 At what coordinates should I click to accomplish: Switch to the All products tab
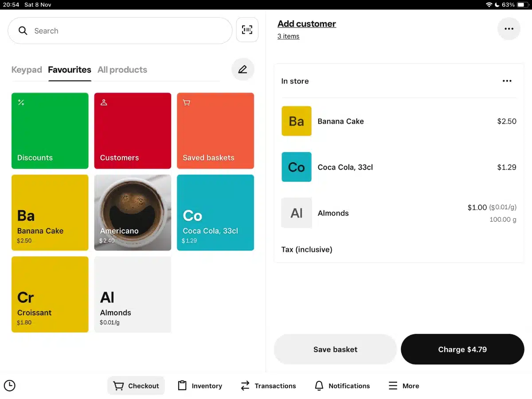pos(122,70)
